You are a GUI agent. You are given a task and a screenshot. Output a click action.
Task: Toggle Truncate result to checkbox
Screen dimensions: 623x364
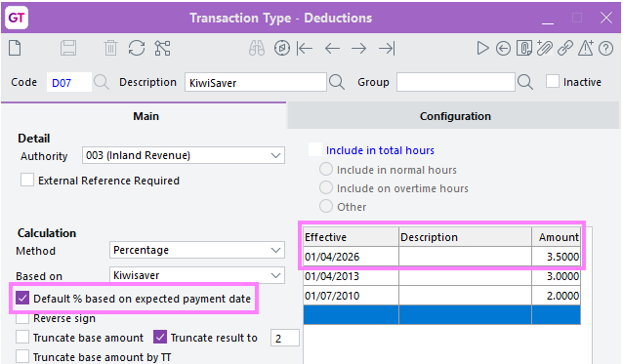click(160, 337)
